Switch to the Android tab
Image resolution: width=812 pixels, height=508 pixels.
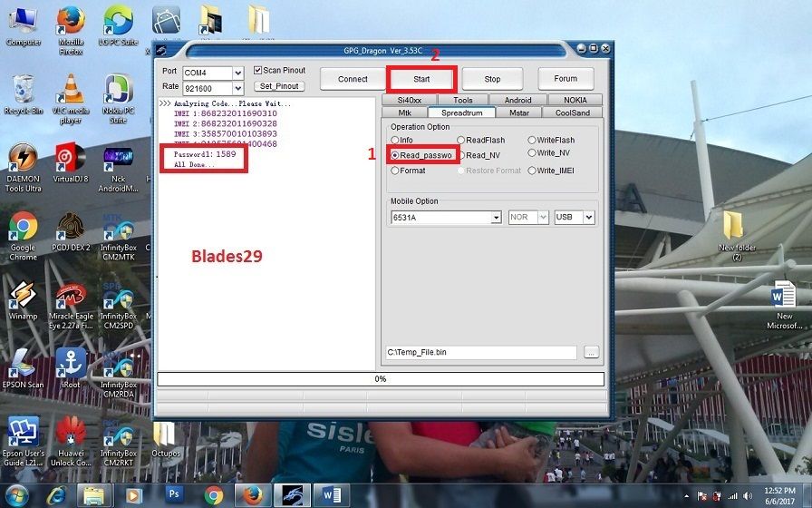[517, 101]
